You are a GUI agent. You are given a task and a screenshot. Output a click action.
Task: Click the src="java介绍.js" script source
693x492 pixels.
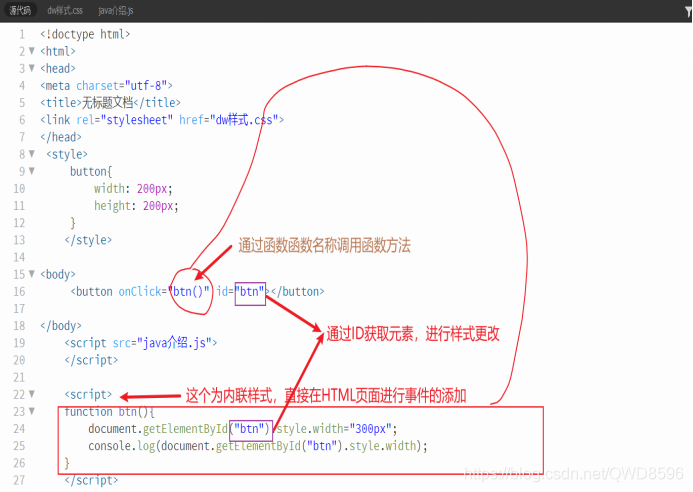point(162,343)
